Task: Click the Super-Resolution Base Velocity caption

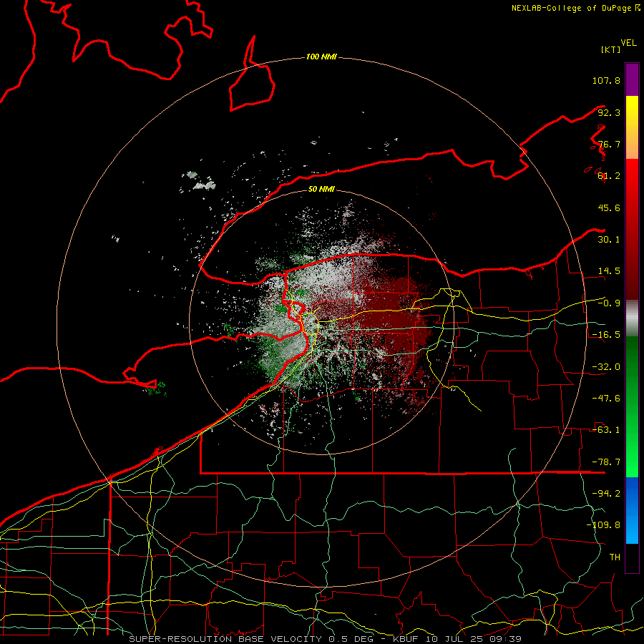Action: click(x=326, y=639)
